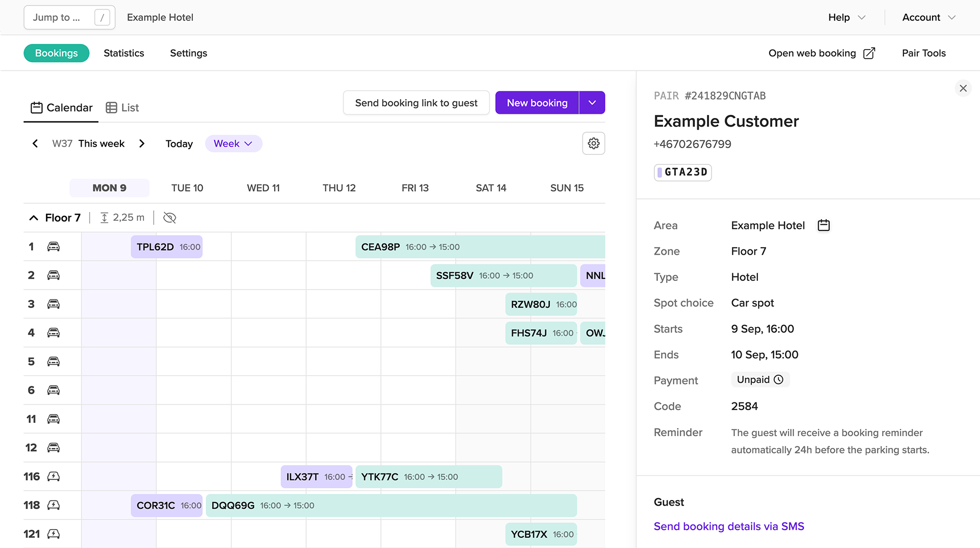Close the booking details panel

click(x=963, y=88)
